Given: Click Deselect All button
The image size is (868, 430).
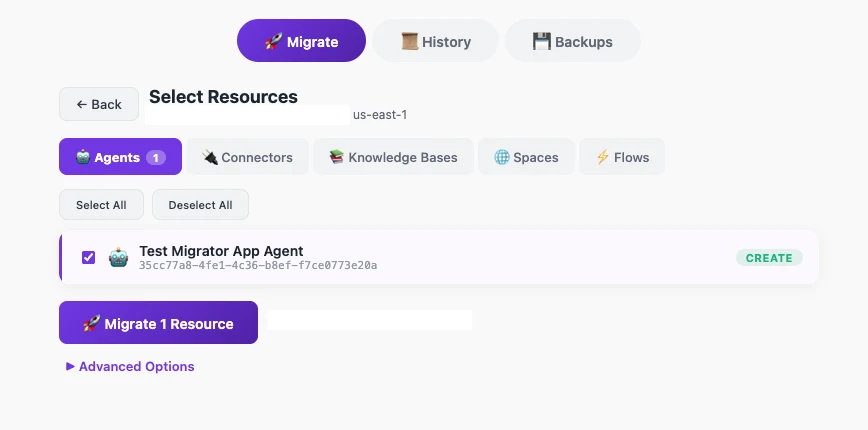Looking at the screenshot, I should click(x=200, y=205).
